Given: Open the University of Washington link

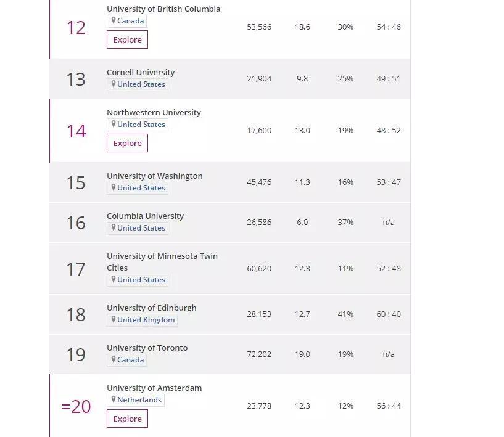Looking at the screenshot, I should click(154, 176).
